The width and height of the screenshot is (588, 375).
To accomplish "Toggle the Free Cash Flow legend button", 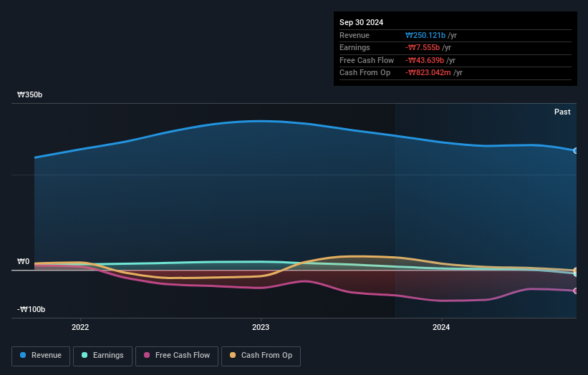I will (x=177, y=356).
